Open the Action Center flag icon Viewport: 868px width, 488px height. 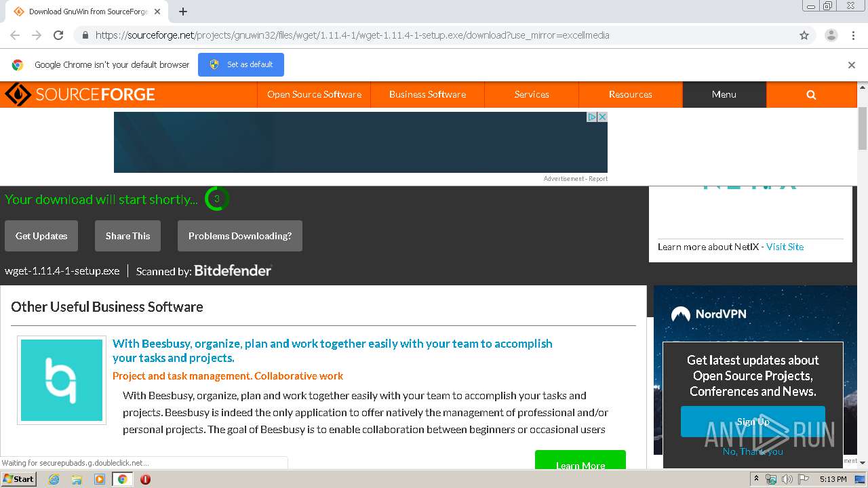point(804,479)
